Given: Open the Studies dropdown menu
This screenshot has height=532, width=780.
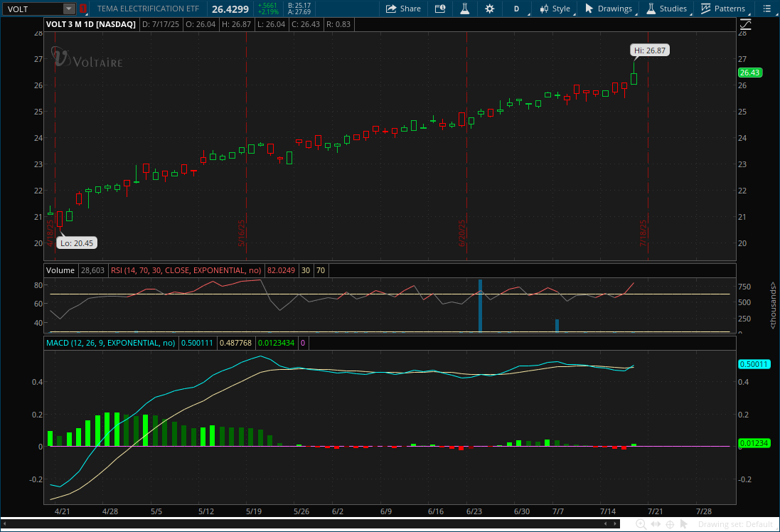Looking at the screenshot, I should point(667,9).
